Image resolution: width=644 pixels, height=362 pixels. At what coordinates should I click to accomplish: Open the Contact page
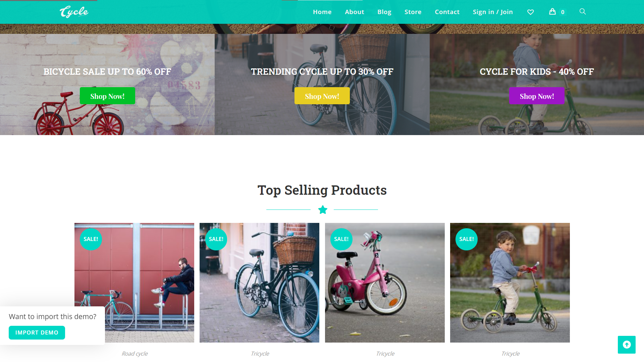[x=447, y=12]
